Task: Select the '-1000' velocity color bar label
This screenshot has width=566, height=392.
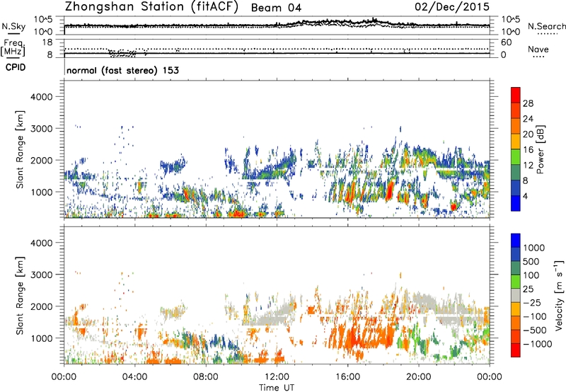Action: coord(537,344)
